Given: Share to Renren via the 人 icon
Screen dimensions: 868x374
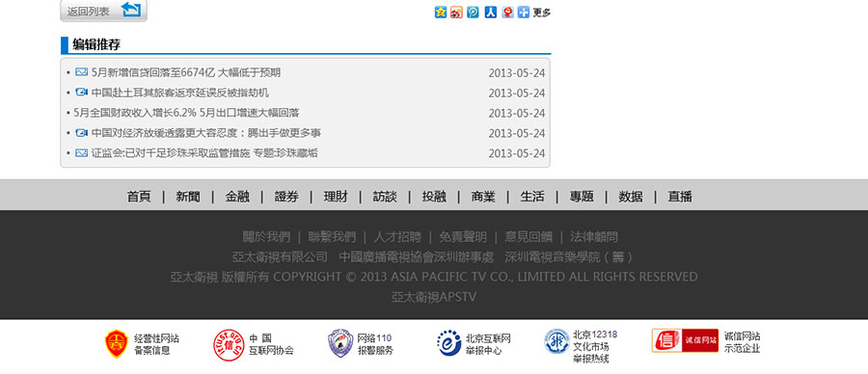Looking at the screenshot, I should pos(491,13).
